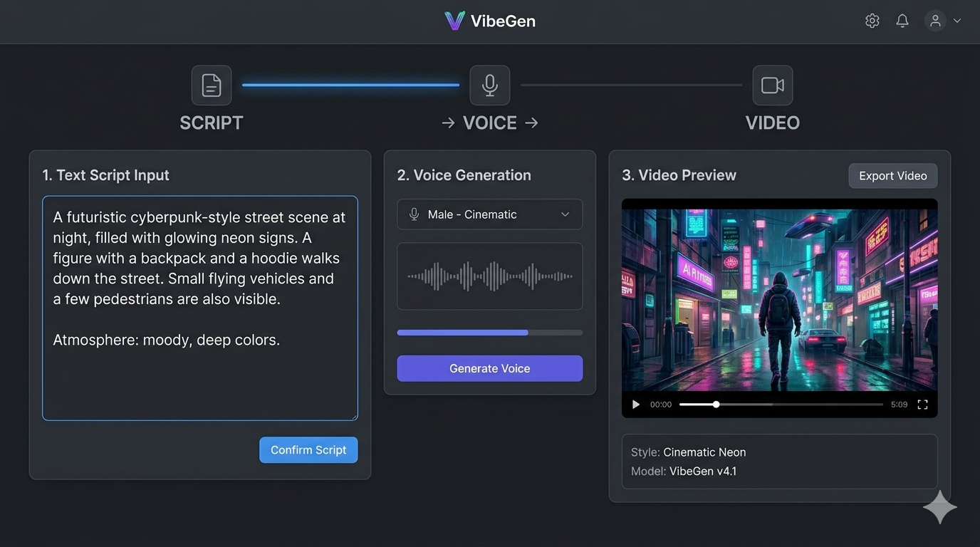Click the Video camera step icon
The image size is (980, 547).
pyautogui.click(x=772, y=85)
